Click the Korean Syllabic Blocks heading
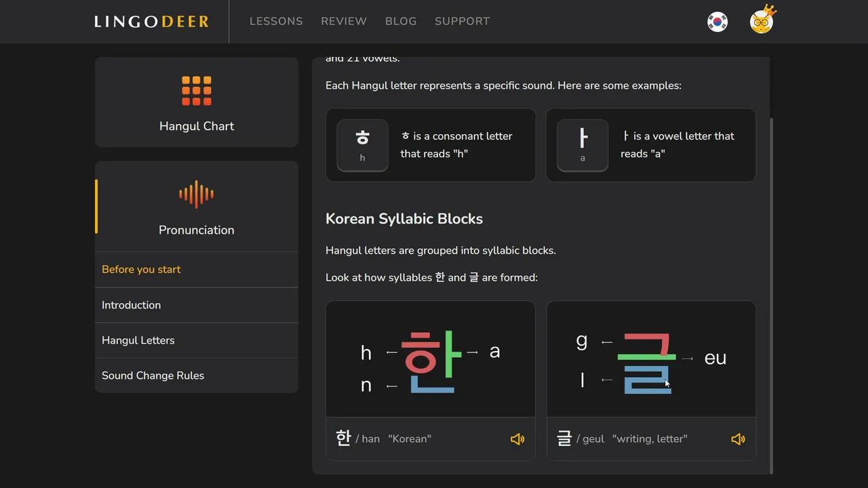 [x=404, y=219]
